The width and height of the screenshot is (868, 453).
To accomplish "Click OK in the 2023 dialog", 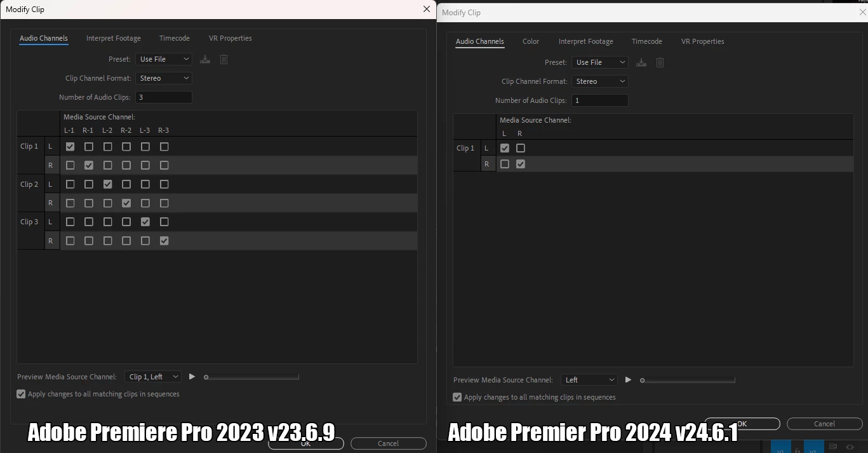I will (x=306, y=443).
